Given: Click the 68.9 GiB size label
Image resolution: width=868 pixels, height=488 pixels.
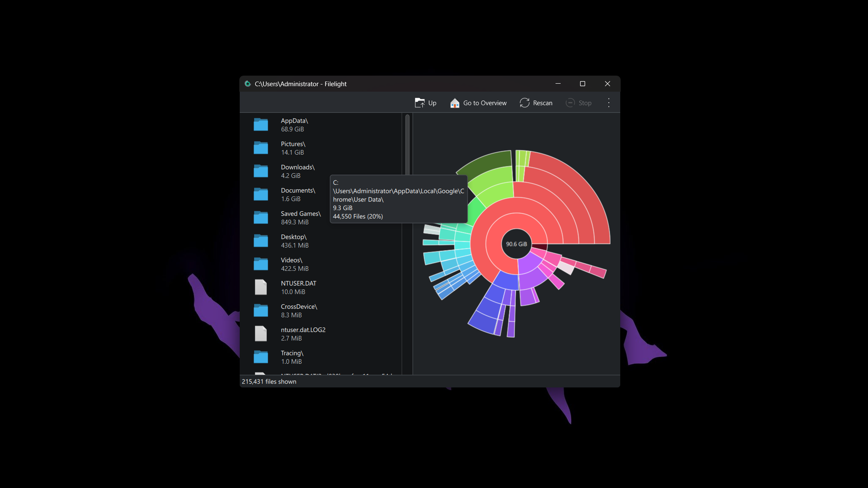Looking at the screenshot, I should pyautogui.click(x=293, y=129).
